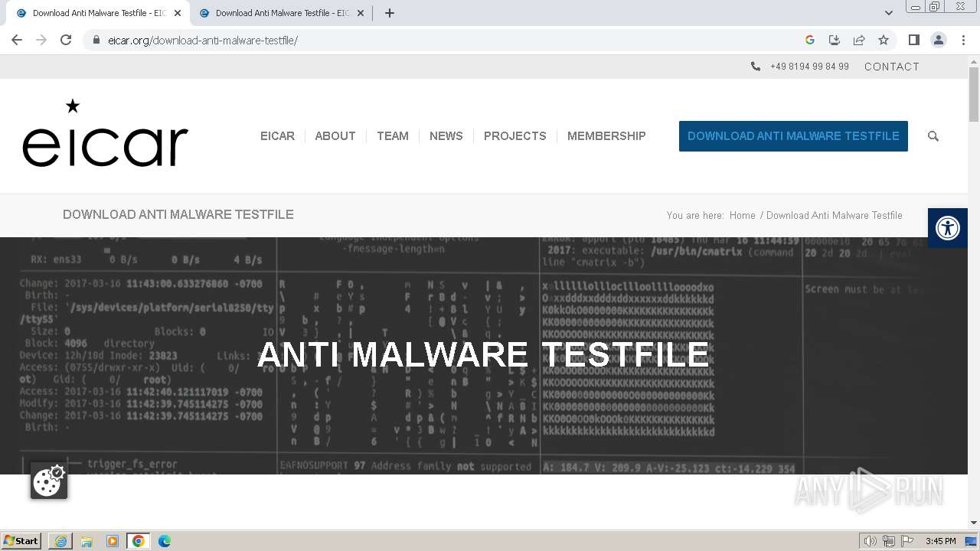980x551 pixels.
Task: Select Chrome in the taskbar
Action: 139,541
